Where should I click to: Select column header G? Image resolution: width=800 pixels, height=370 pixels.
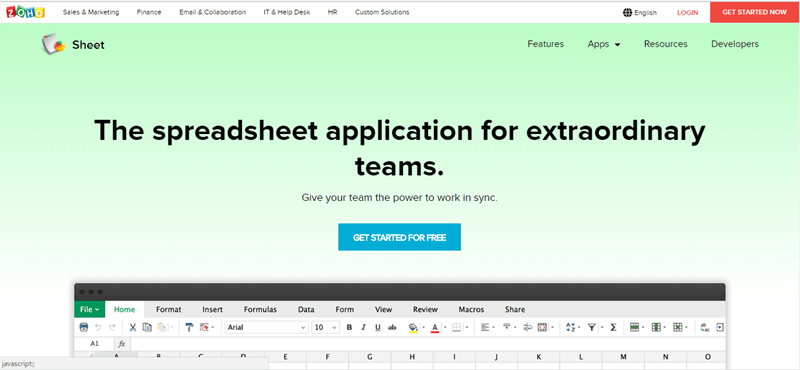point(369,357)
